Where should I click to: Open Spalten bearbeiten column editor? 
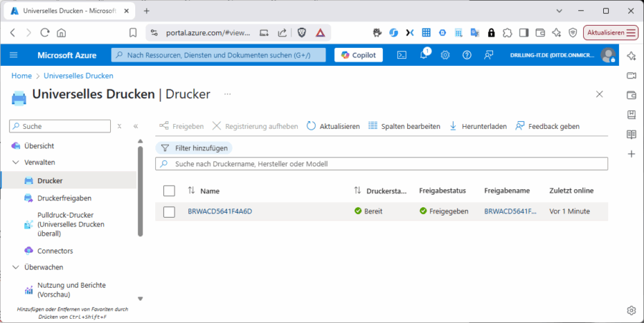pyautogui.click(x=404, y=126)
